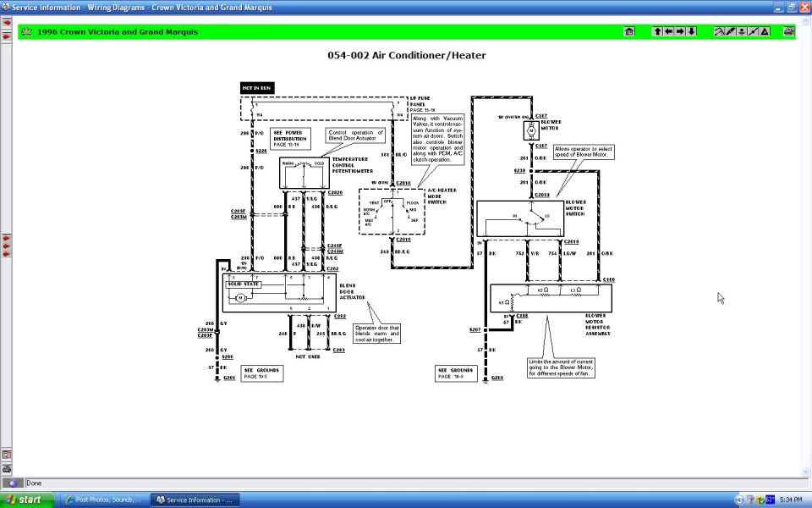Open the home page toolbar icon
This screenshot has height=508, width=812.
pos(629,31)
